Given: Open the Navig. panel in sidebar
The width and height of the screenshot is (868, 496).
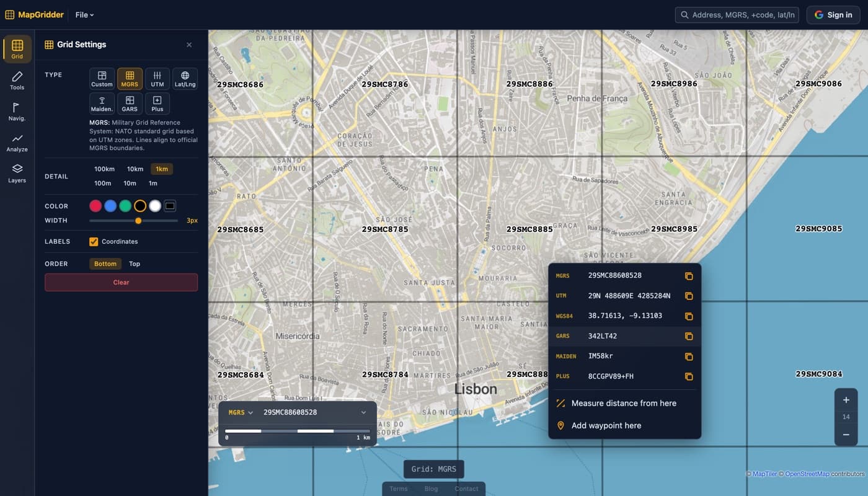Looking at the screenshot, I should tap(17, 112).
